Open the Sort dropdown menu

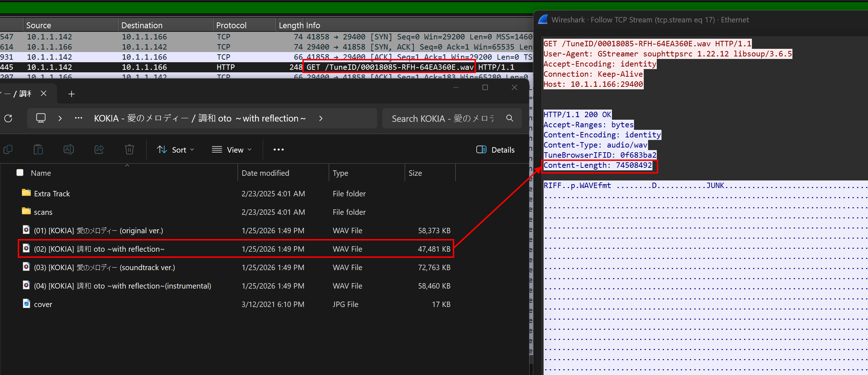(x=176, y=150)
